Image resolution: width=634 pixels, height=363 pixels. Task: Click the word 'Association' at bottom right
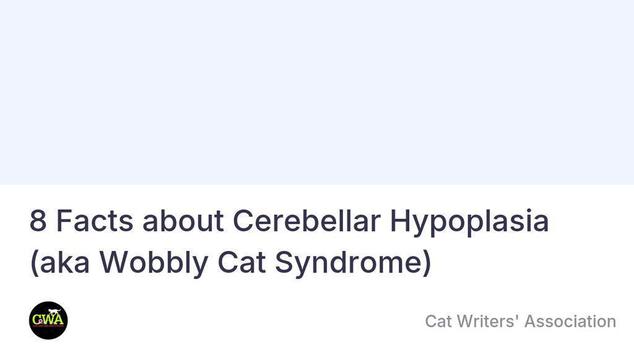tap(570, 322)
